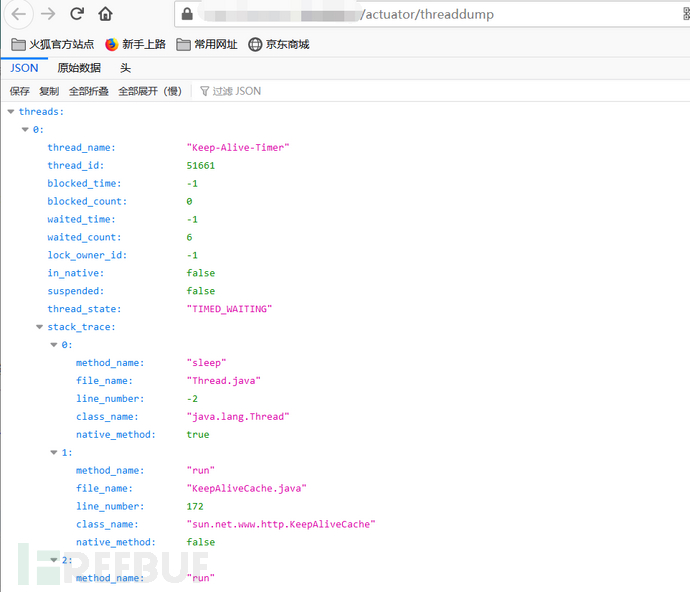Select the value "java.lang.Thread"
The image size is (690, 592).
pos(238,417)
